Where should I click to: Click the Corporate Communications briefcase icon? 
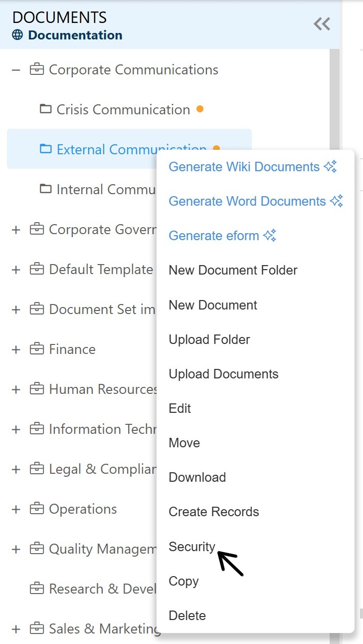pos(37,69)
